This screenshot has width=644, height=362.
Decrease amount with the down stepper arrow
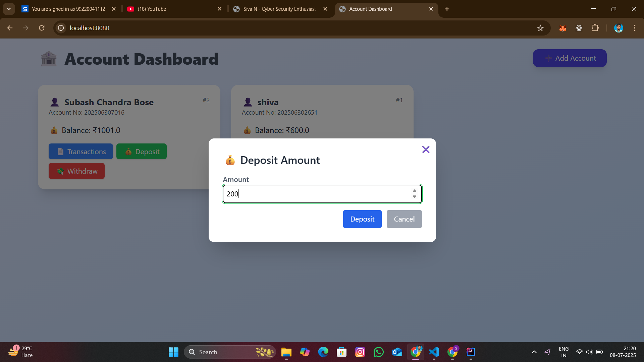pos(415,197)
